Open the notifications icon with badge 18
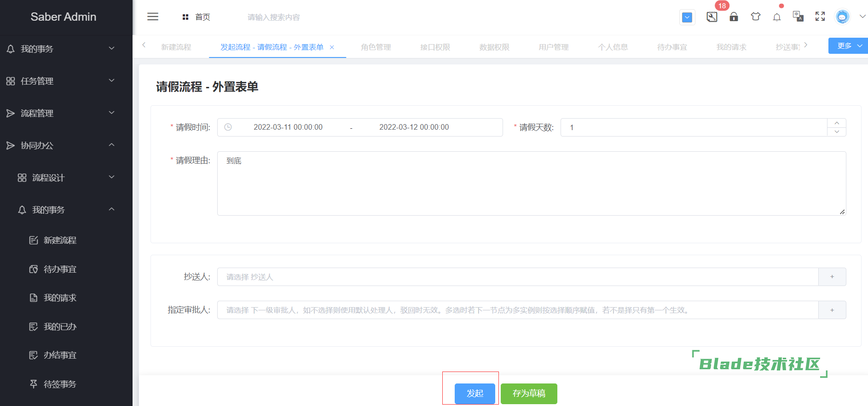Image resolution: width=868 pixels, height=406 pixels. pos(712,17)
